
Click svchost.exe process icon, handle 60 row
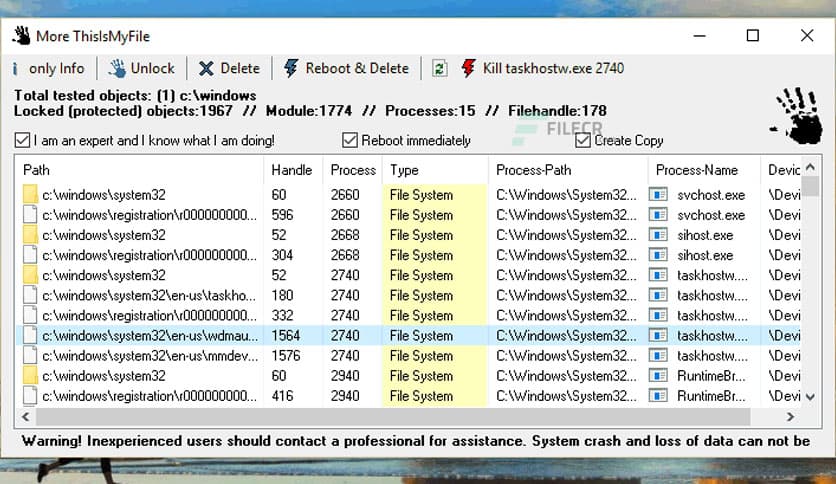click(658, 195)
